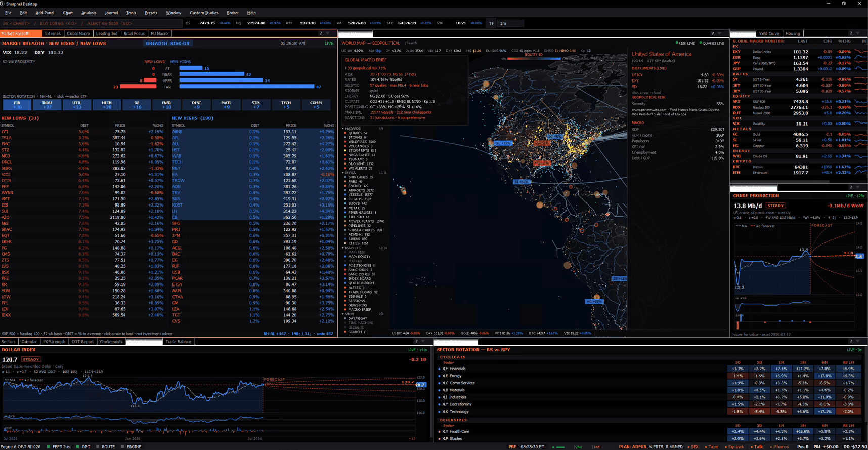Click the FEED status indicator in status bar
Image resolution: width=868 pixels, height=450 pixels.
click(x=58, y=447)
